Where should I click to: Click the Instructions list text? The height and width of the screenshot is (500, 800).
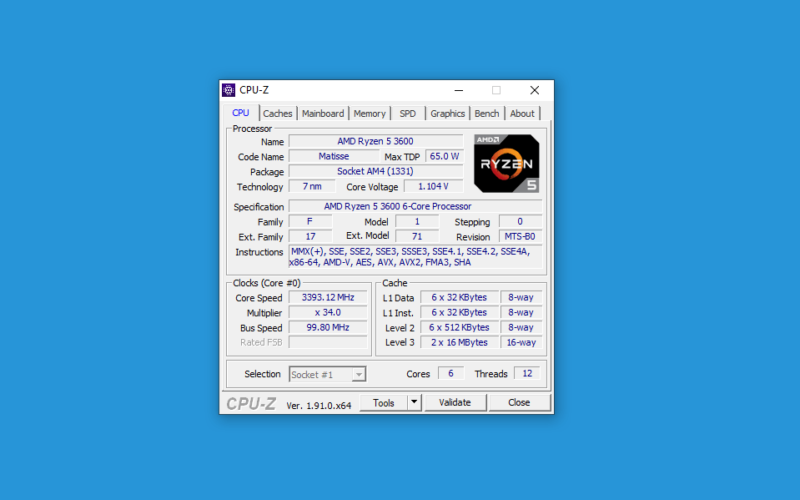[415, 257]
